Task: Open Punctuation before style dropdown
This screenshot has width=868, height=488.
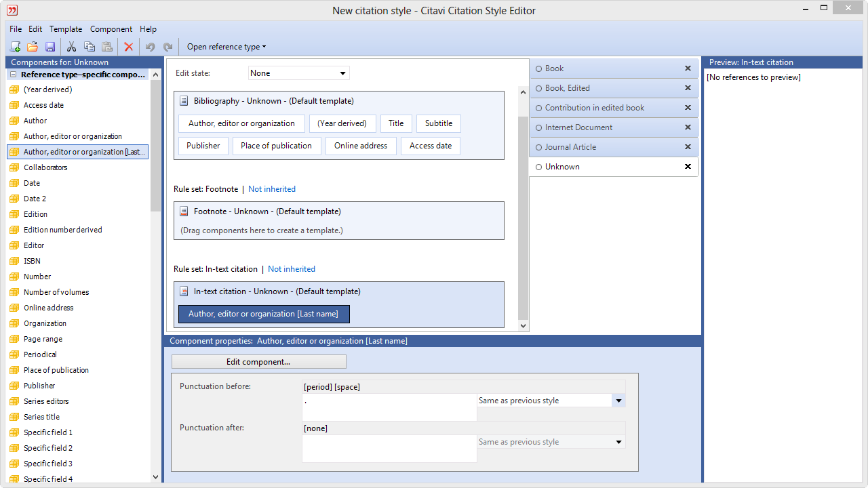Action: (x=618, y=401)
